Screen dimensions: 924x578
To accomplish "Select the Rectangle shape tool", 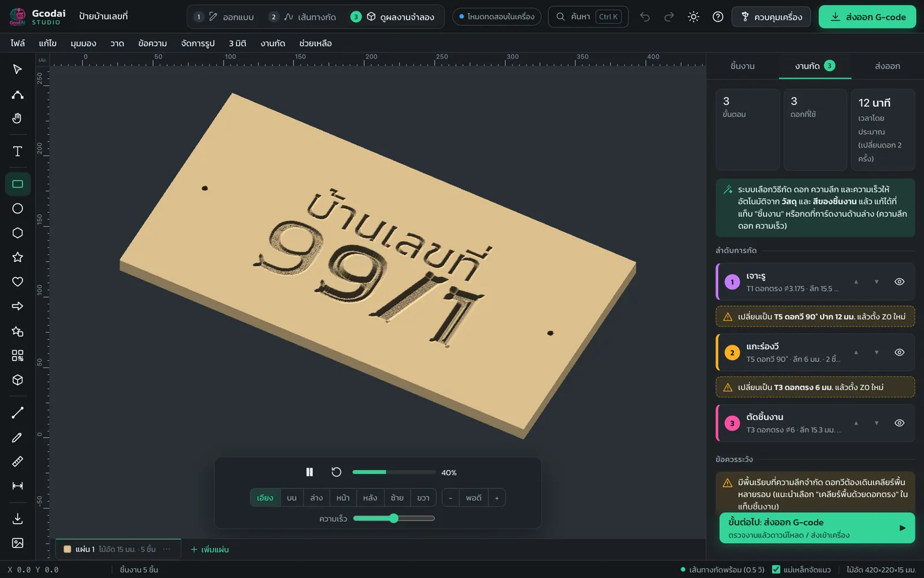I will [x=17, y=184].
